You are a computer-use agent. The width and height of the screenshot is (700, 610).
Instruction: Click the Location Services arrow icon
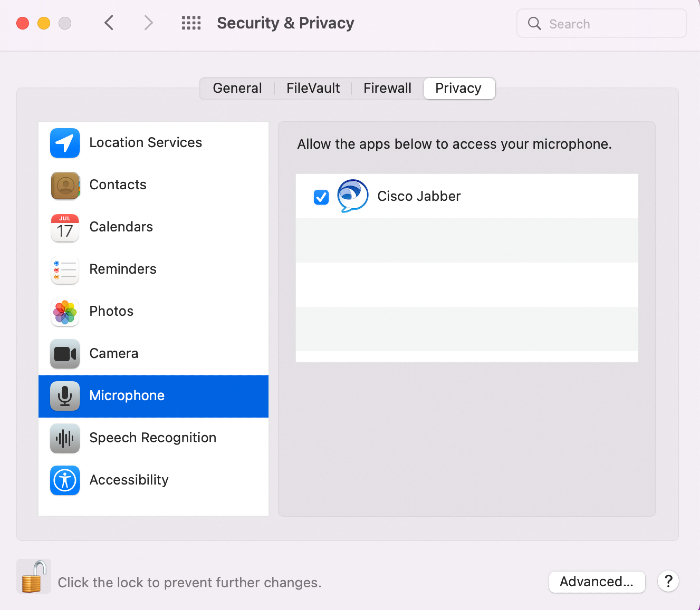(x=65, y=143)
